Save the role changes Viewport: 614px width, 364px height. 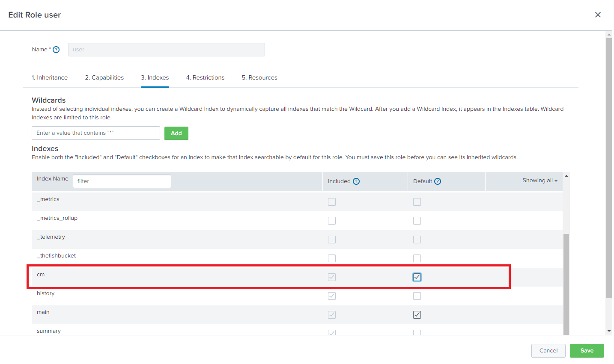(x=587, y=350)
